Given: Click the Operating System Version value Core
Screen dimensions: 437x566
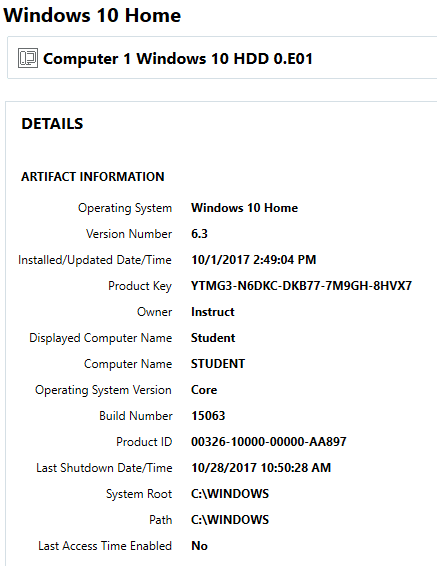Looking at the screenshot, I should tap(204, 390).
